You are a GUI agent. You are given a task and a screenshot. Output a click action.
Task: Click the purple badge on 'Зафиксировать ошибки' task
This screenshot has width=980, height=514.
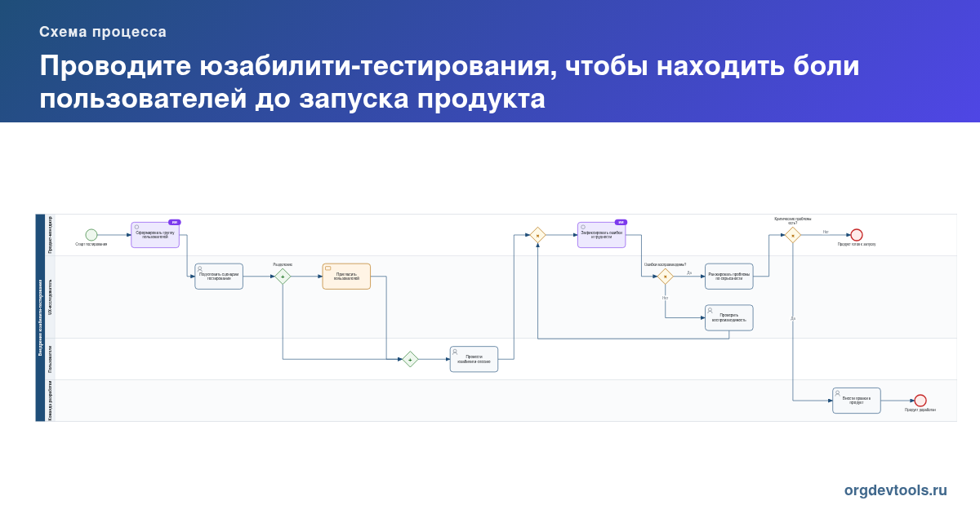621,222
